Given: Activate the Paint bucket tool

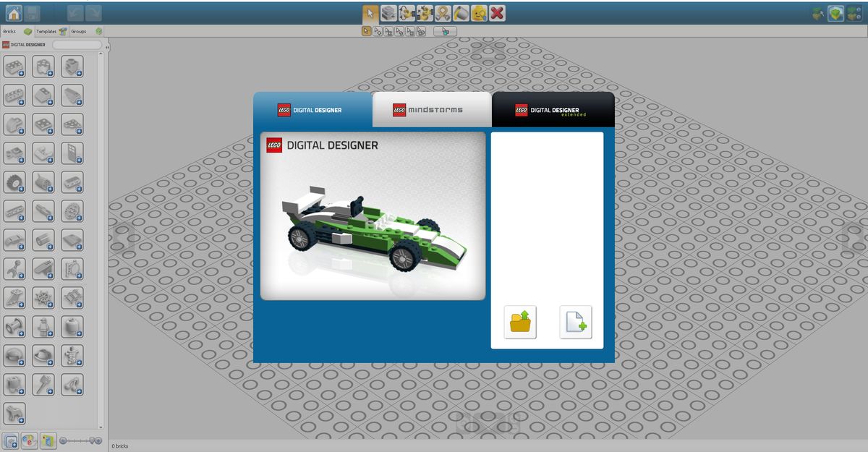Looking at the screenshot, I should [x=461, y=12].
